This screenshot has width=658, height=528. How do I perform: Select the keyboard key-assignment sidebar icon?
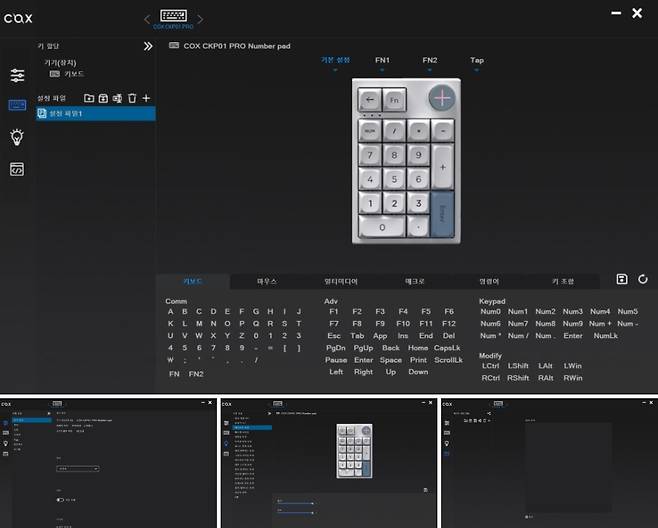[17, 106]
